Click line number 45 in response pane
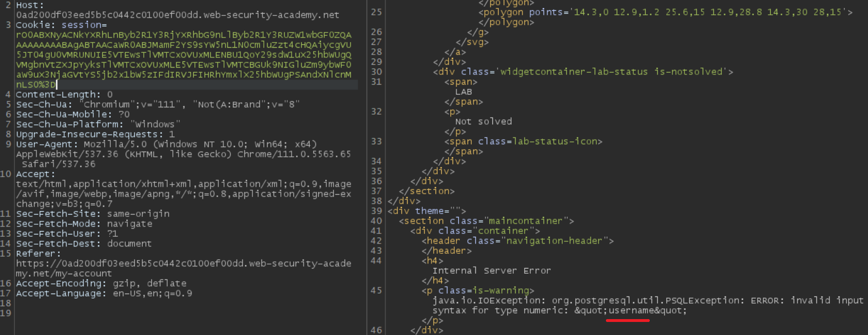 click(376, 290)
